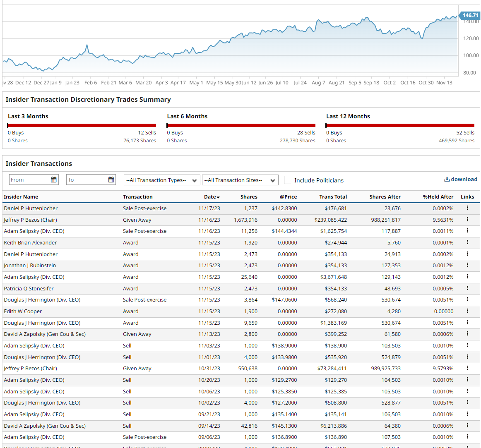Open links menu for Daniel P Huttenlocher 11/17/23 row
This screenshot has height=448, width=481.
coord(467,208)
